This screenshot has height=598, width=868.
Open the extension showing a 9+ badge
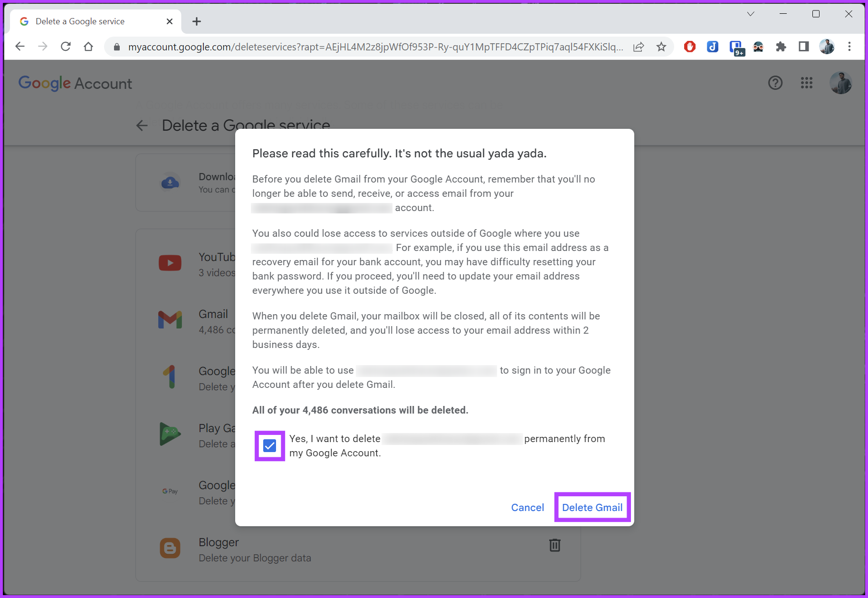[x=736, y=48]
